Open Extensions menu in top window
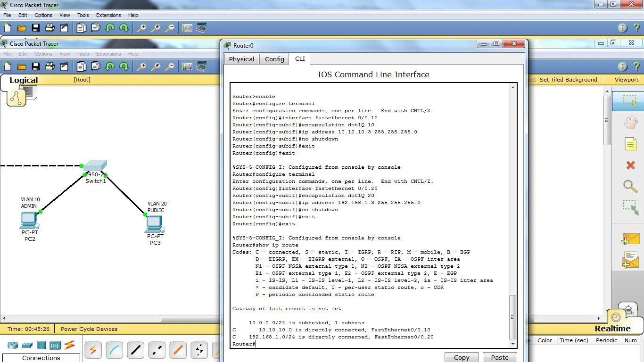Image resolution: width=644 pixels, height=362 pixels. tap(108, 15)
